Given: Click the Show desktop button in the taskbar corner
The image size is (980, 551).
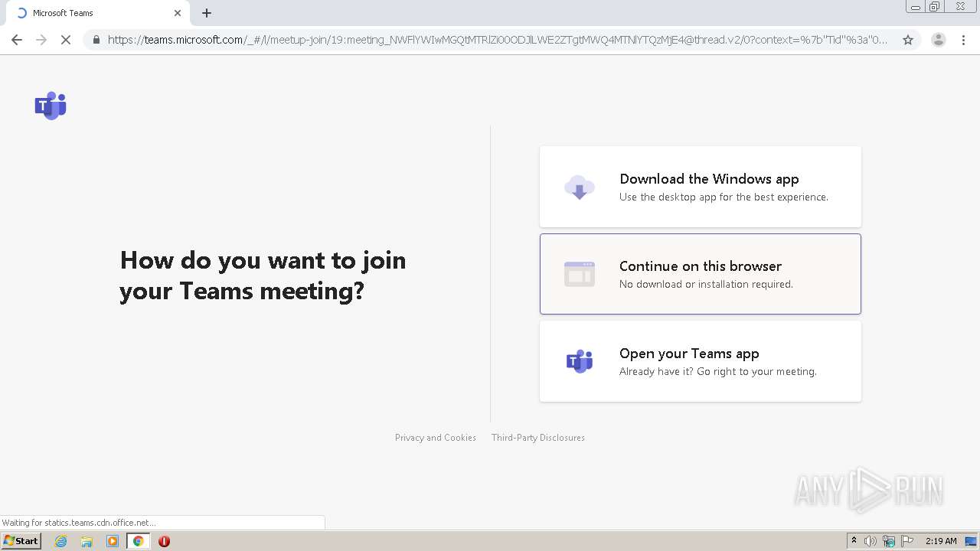Looking at the screenshot, I should coord(972,541).
